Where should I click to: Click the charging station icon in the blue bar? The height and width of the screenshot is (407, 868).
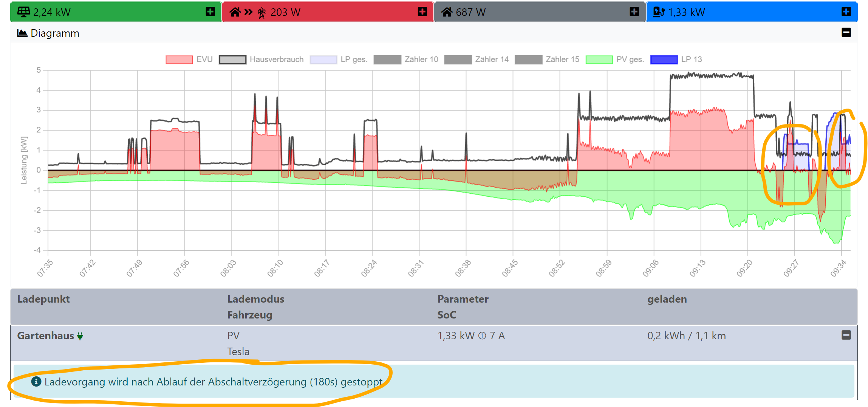(x=659, y=12)
